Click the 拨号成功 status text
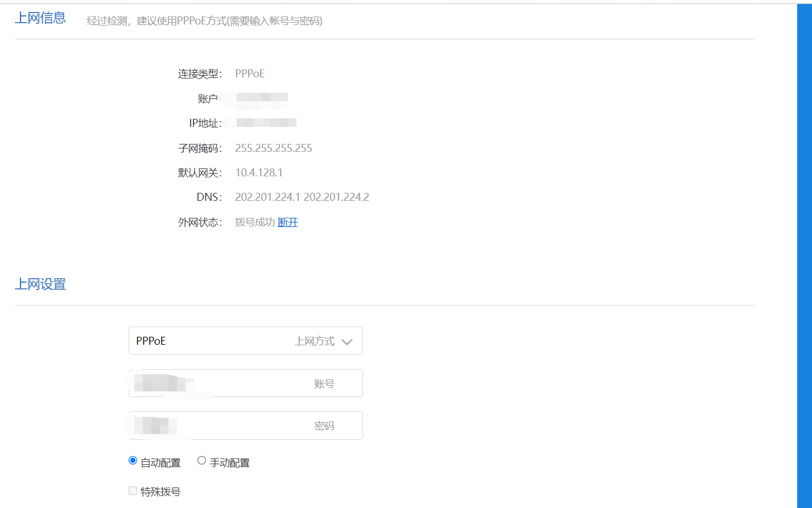812x508 pixels. 254,222
